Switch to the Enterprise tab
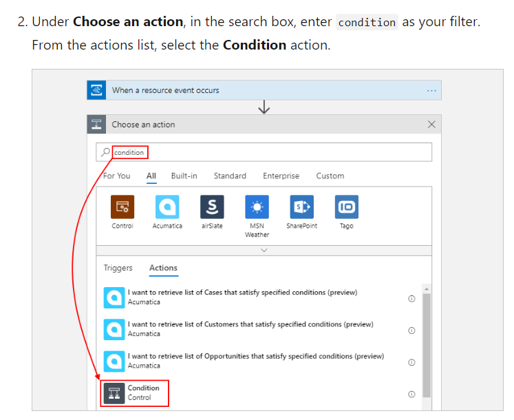 pyautogui.click(x=281, y=176)
